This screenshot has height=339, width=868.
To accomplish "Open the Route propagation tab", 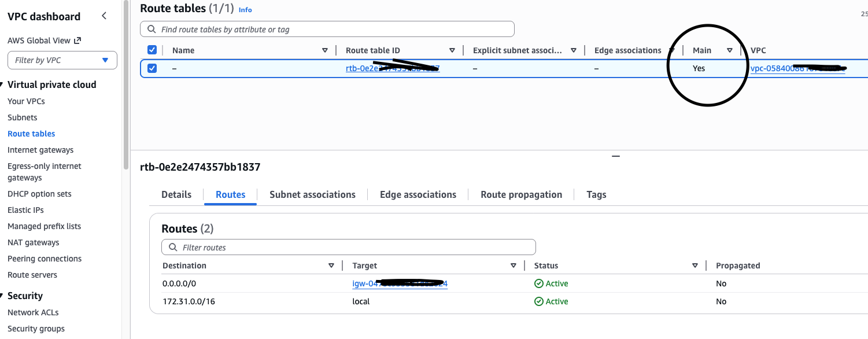I will [521, 194].
